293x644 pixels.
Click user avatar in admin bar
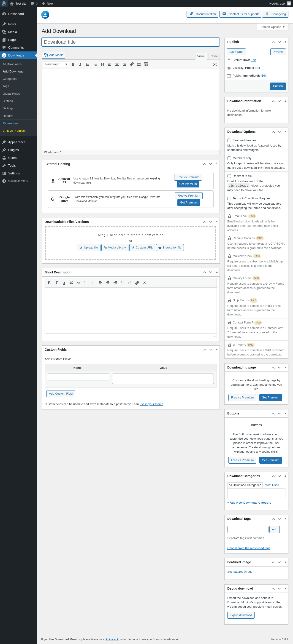[289, 3]
